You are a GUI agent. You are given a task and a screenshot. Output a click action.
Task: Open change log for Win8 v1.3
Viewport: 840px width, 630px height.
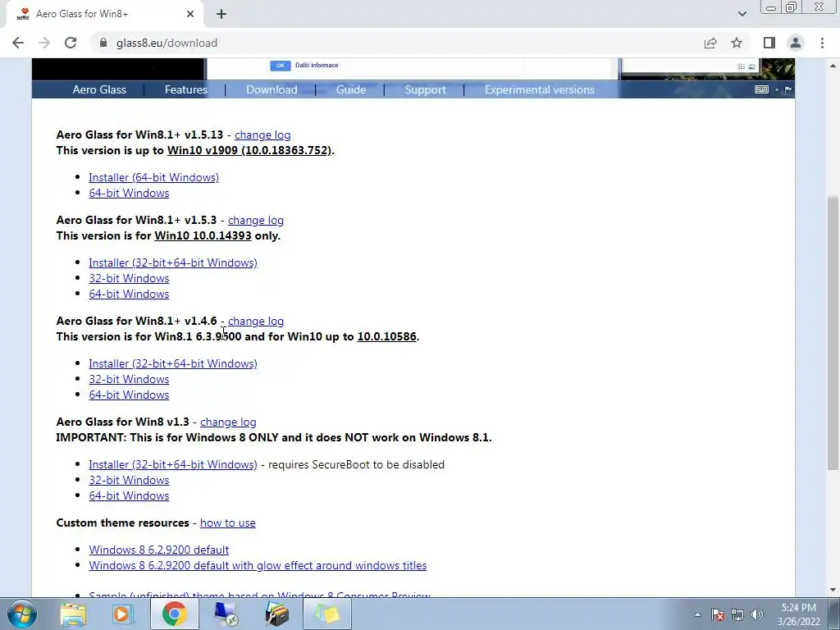[228, 422]
